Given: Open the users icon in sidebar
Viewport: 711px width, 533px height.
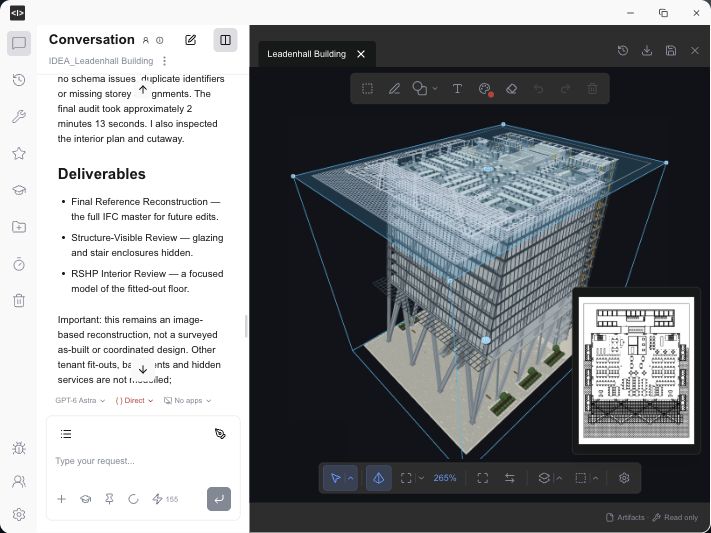Looking at the screenshot, I should (19, 481).
